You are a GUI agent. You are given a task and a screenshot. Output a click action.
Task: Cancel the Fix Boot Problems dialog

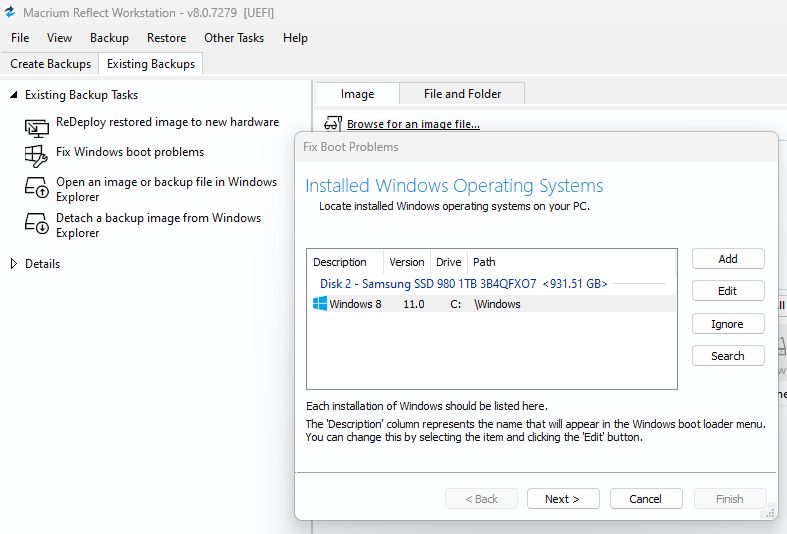point(646,499)
